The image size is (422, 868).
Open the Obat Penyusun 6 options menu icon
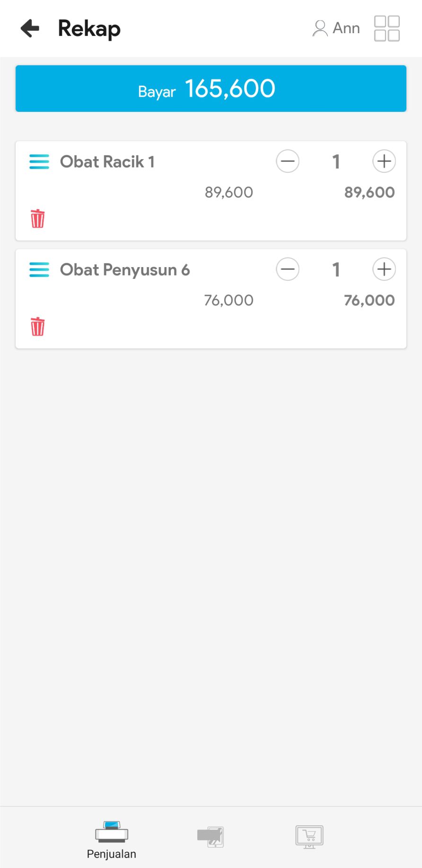[39, 269]
